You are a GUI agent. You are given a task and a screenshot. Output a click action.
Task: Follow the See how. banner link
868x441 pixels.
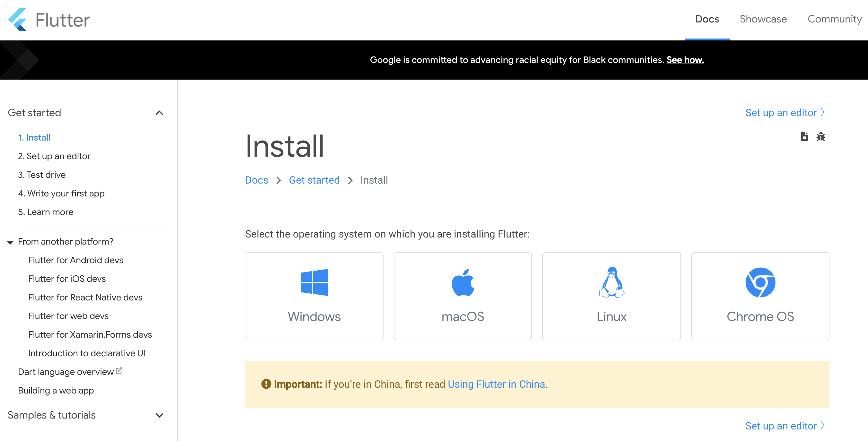click(x=685, y=60)
